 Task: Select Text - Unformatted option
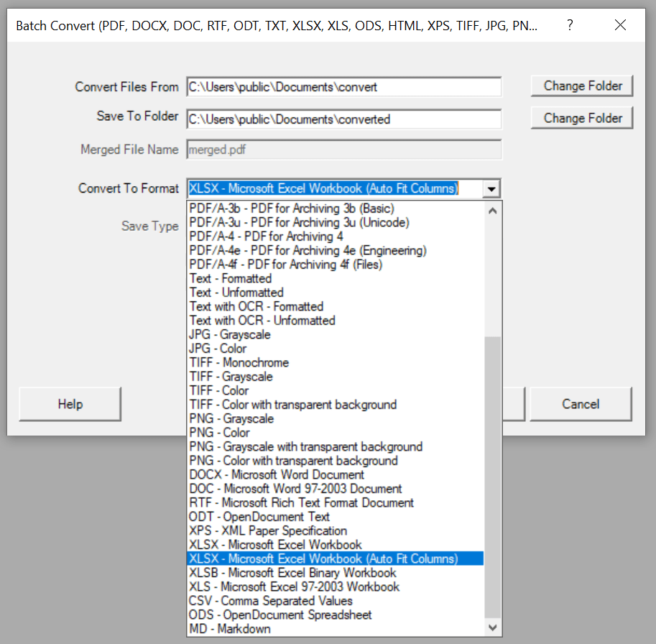pos(335,293)
